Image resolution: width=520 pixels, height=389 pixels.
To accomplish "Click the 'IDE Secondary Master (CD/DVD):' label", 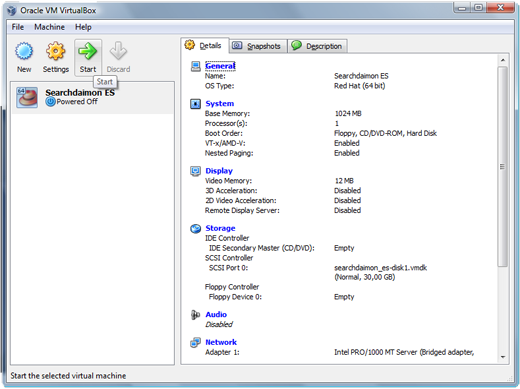I will coord(262,248).
